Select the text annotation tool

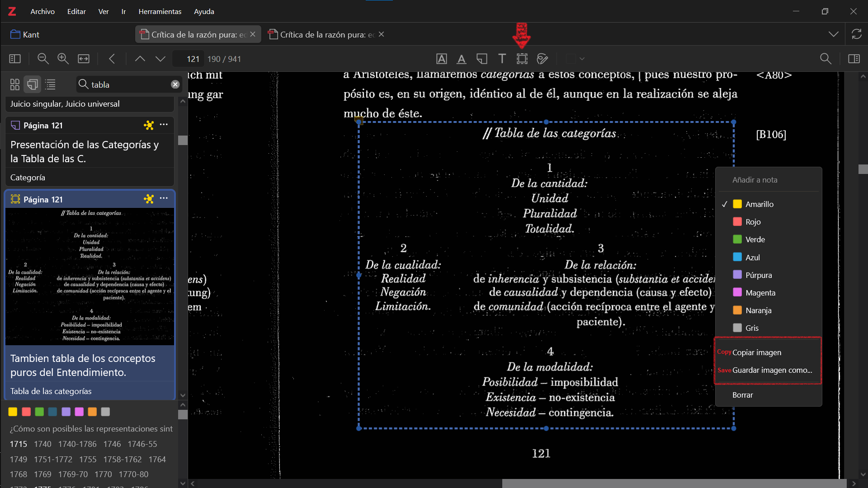click(x=502, y=59)
